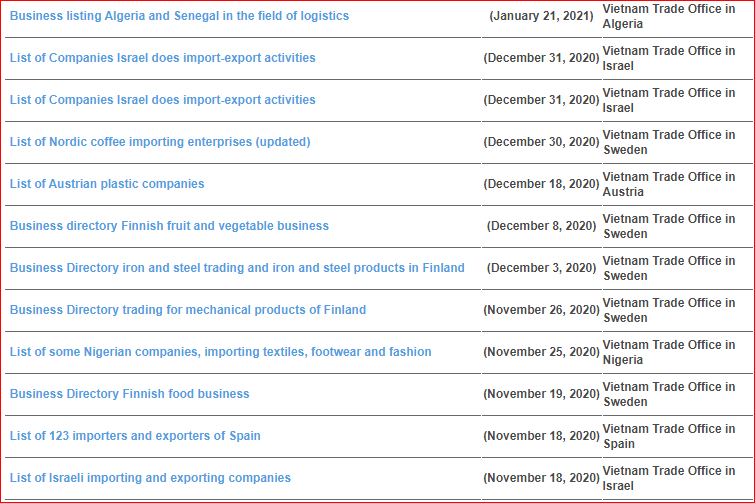Image resolution: width=755 pixels, height=503 pixels.
Task: Click the December 3, 2020 date cell
Action: pos(541,268)
